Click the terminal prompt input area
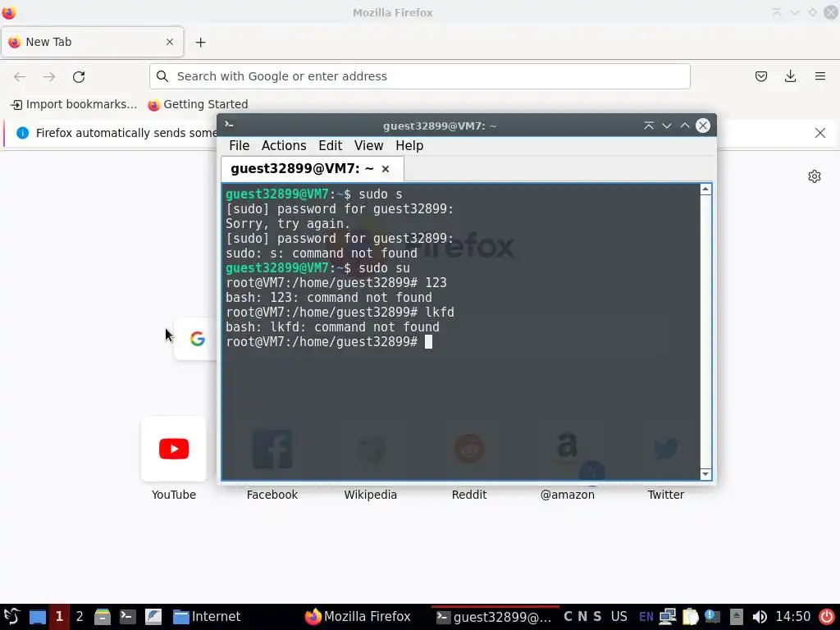840x630 pixels. pyautogui.click(x=428, y=342)
